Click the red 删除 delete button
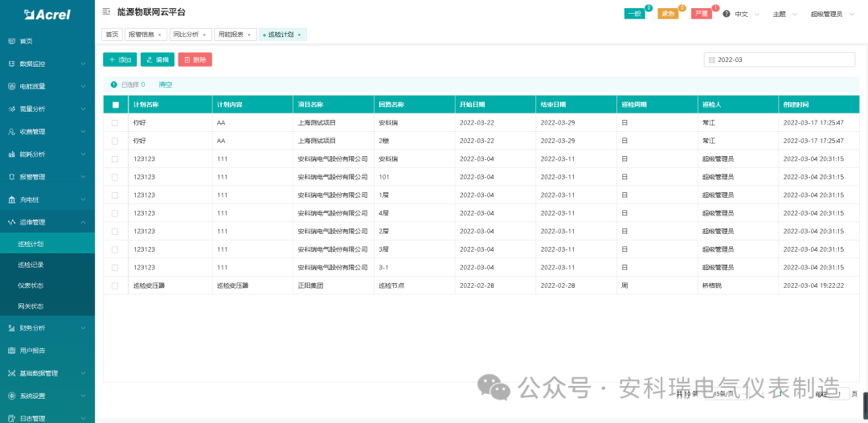868x423 pixels. pyautogui.click(x=194, y=60)
